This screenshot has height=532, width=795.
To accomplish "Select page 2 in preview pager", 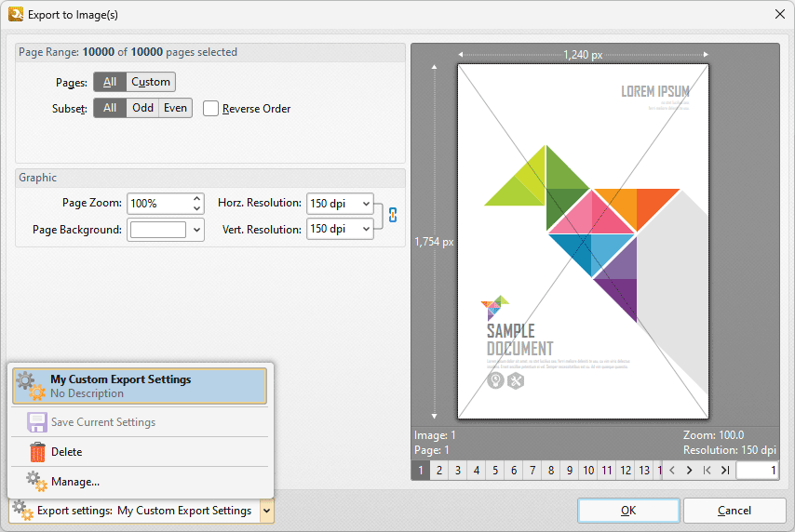I will tap(439, 471).
